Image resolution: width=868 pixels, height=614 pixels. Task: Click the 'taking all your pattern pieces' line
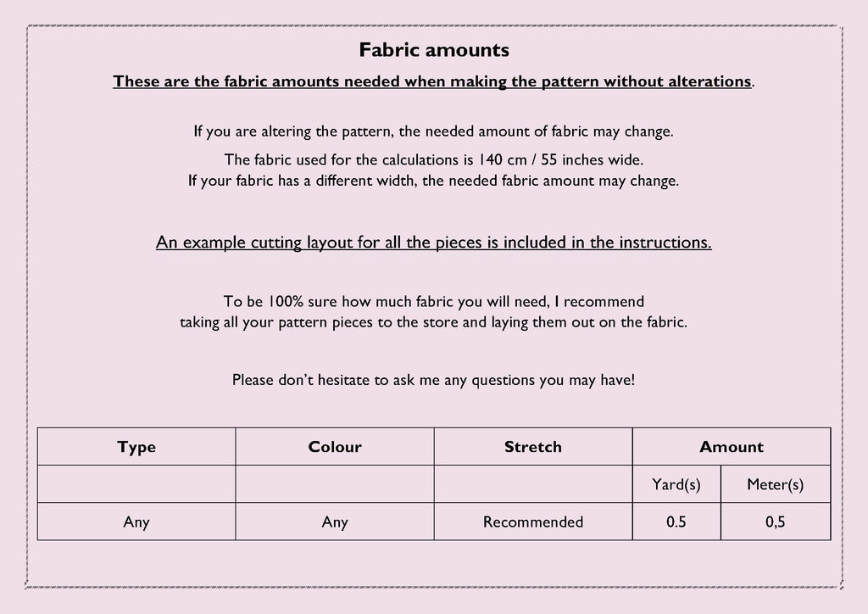[433, 323]
